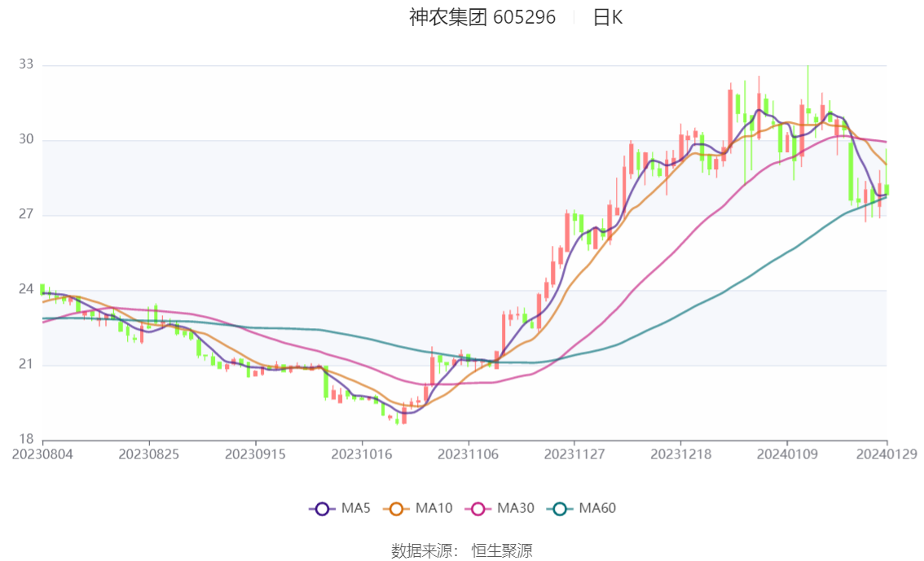Select the 20230825 date axis label

click(x=149, y=454)
